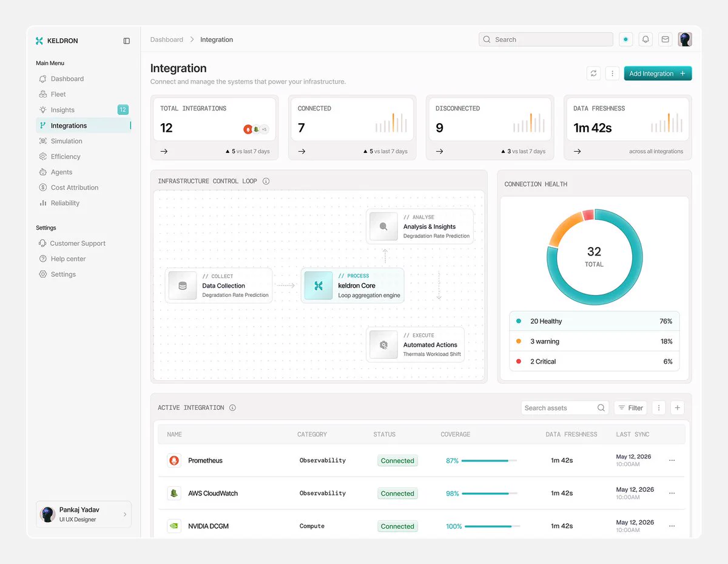Open the Filter button for integrations

pyautogui.click(x=630, y=408)
